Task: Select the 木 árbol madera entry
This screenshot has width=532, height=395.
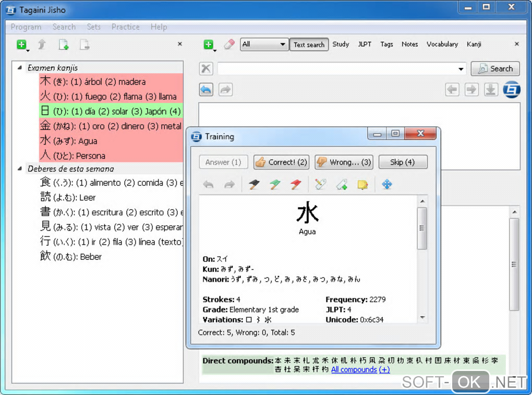Action: pos(111,81)
